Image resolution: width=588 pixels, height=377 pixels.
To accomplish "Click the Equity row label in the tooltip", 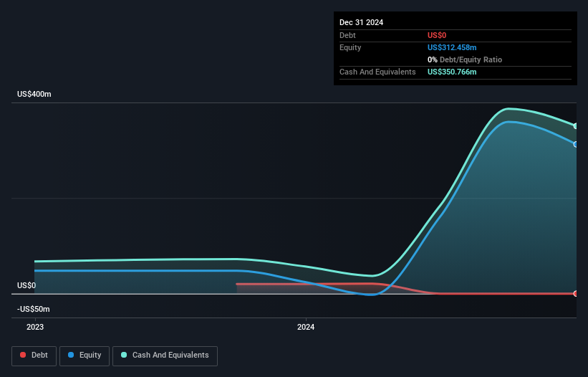I will coord(350,47).
